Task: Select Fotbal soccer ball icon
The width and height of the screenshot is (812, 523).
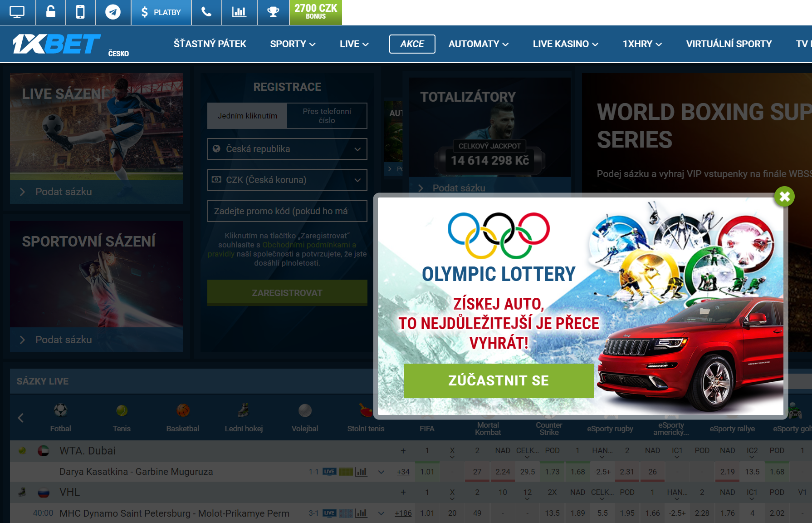Action: tap(60, 410)
